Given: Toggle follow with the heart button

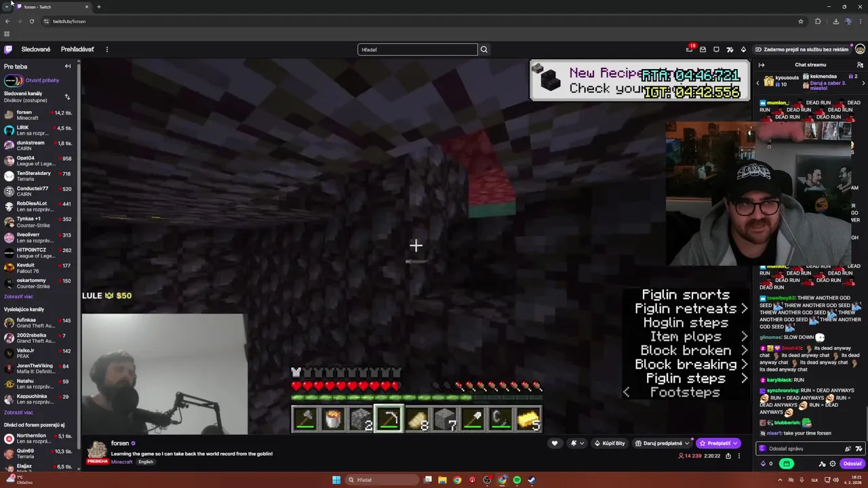Looking at the screenshot, I should tap(555, 443).
